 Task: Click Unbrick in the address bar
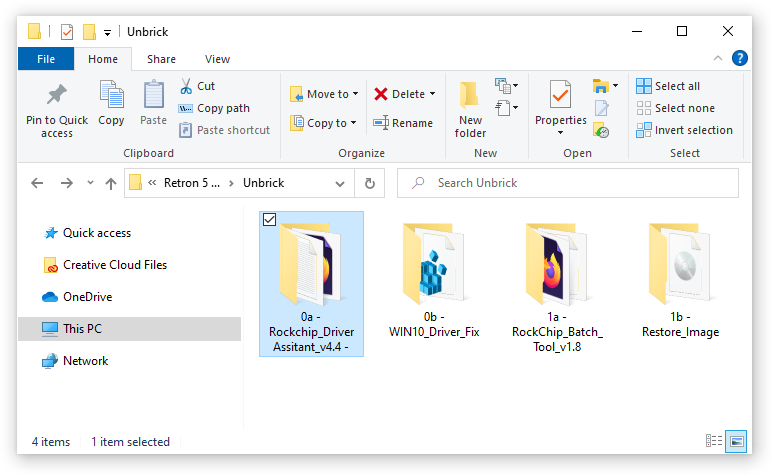[x=263, y=183]
